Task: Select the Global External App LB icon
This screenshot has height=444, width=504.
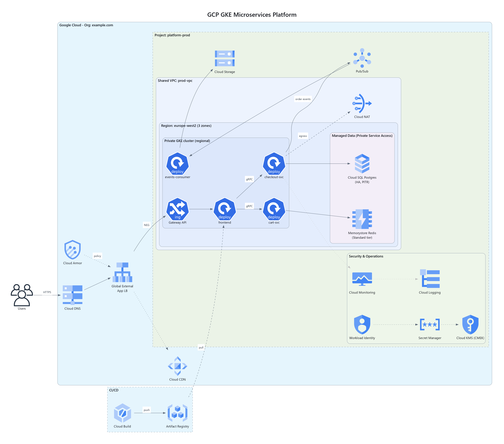Action: (x=122, y=272)
